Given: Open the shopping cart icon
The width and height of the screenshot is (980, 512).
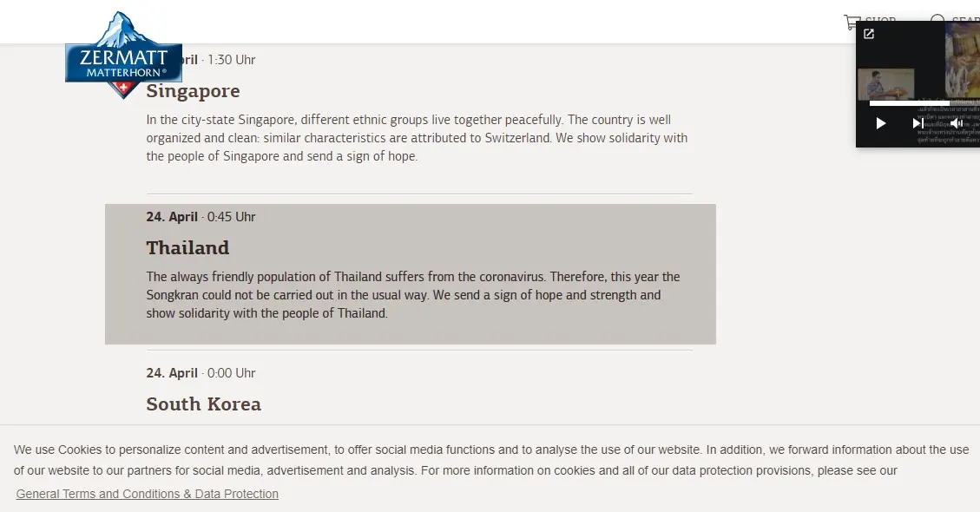Looking at the screenshot, I should pyautogui.click(x=852, y=23).
